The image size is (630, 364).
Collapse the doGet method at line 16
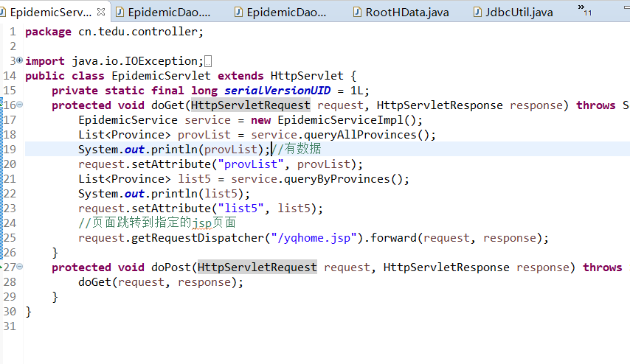tap(20, 105)
